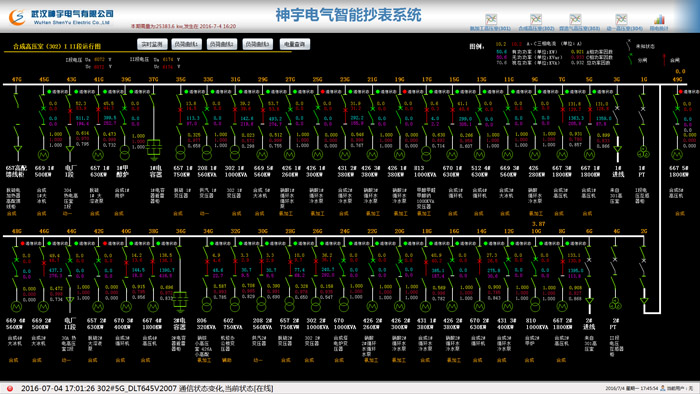
Task: Click the red communication status light for 19G
Action: tap(405, 91)
